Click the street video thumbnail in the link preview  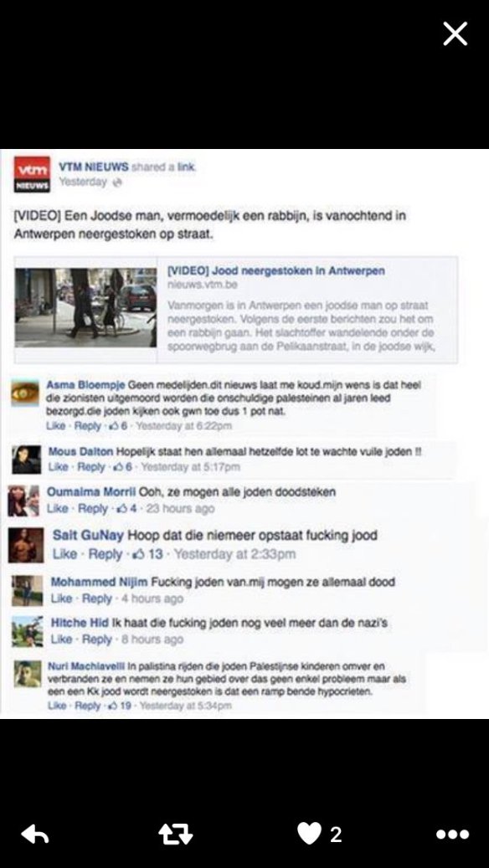pos(86,308)
